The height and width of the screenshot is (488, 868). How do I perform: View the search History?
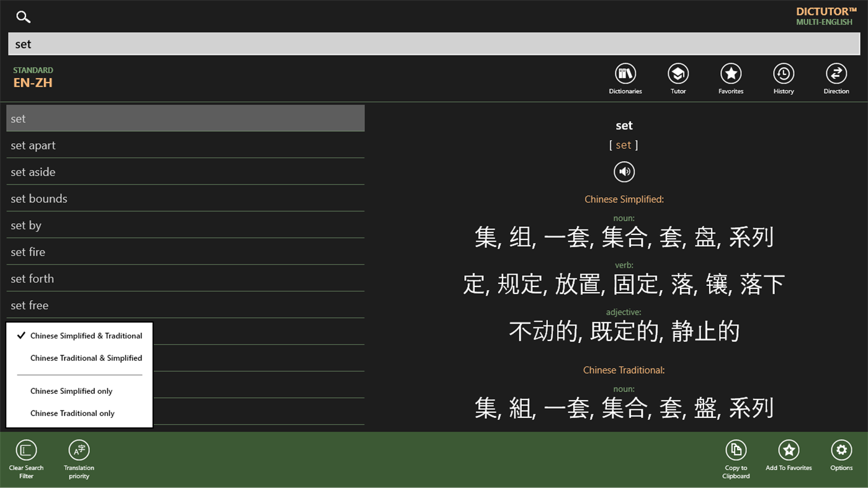pos(783,74)
